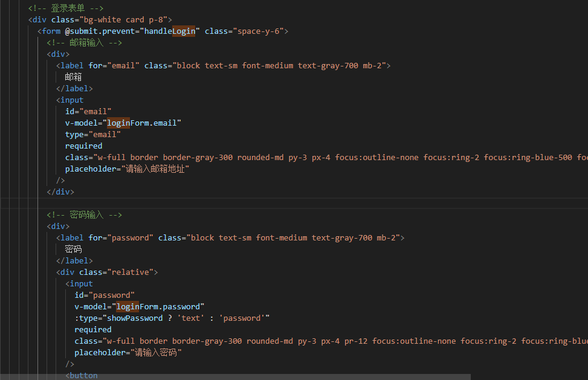Click the comment '<!-- 登录表单 -->'
The height and width of the screenshot is (380, 588).
tap(66, 8)
